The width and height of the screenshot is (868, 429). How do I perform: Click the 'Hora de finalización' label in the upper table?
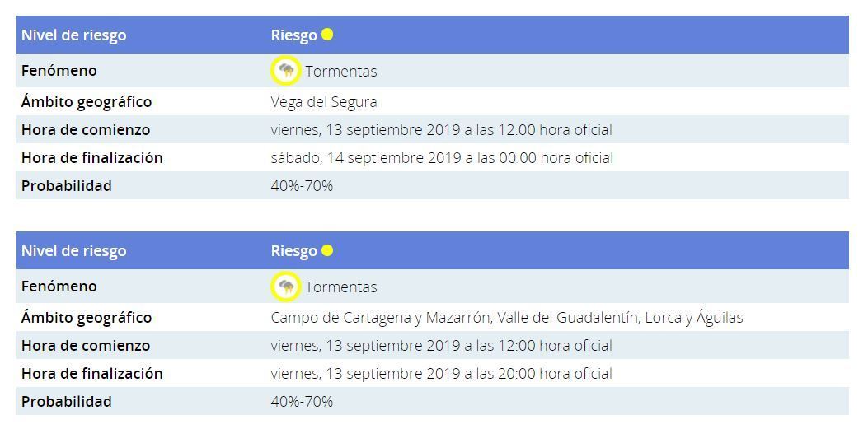tap(92, 158)
